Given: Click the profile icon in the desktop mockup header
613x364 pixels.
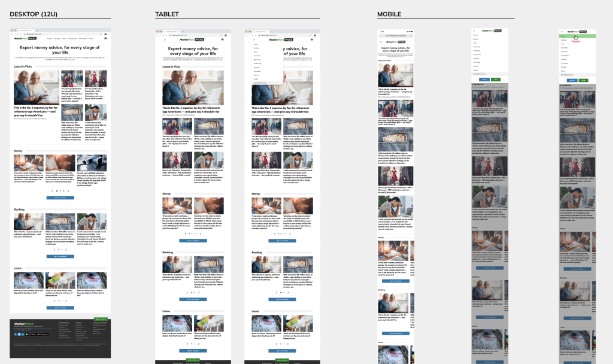Looking at the screenshot, I should pos(105,38).
